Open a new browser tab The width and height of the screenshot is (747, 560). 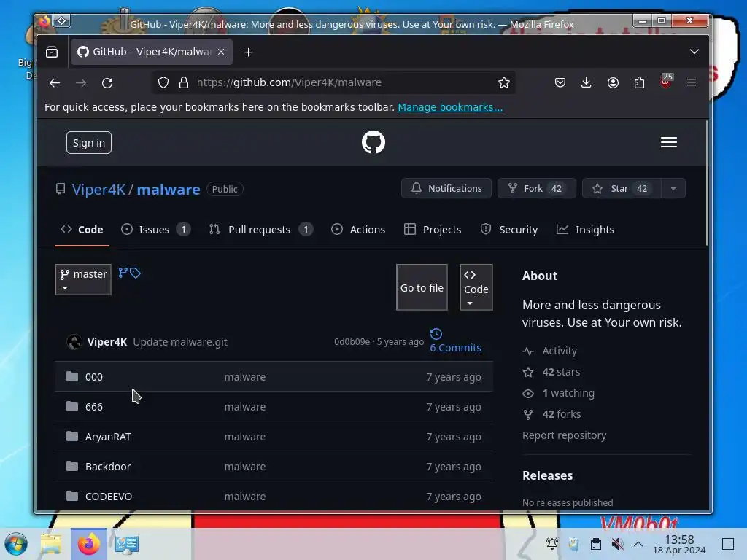click(x=248, y=52)
